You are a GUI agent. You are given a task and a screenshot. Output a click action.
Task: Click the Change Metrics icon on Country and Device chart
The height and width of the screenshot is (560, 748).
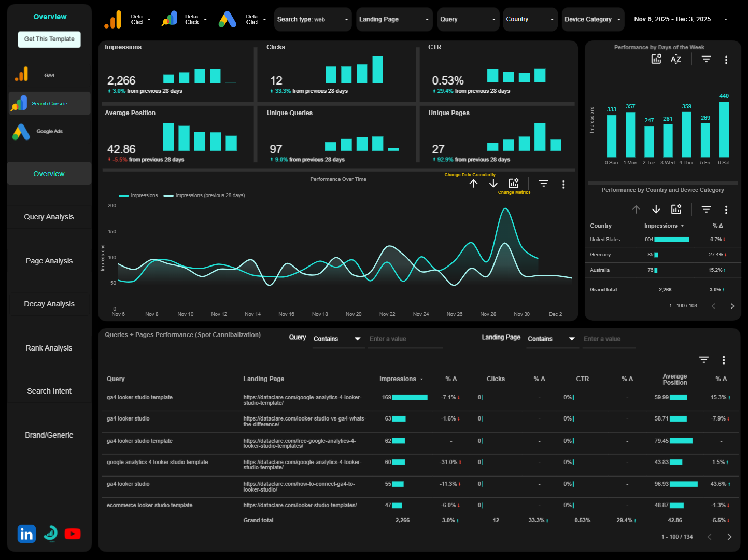[676, 209]
